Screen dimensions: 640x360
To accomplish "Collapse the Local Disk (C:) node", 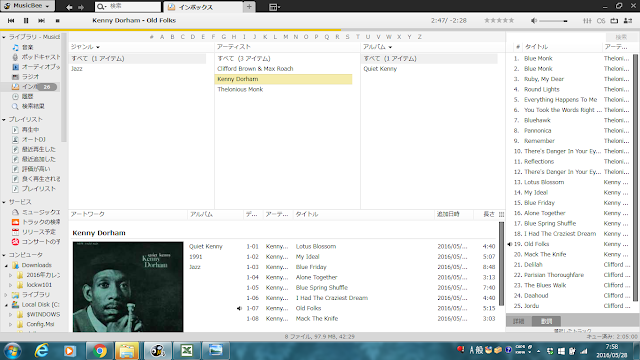I will [6, 305].
